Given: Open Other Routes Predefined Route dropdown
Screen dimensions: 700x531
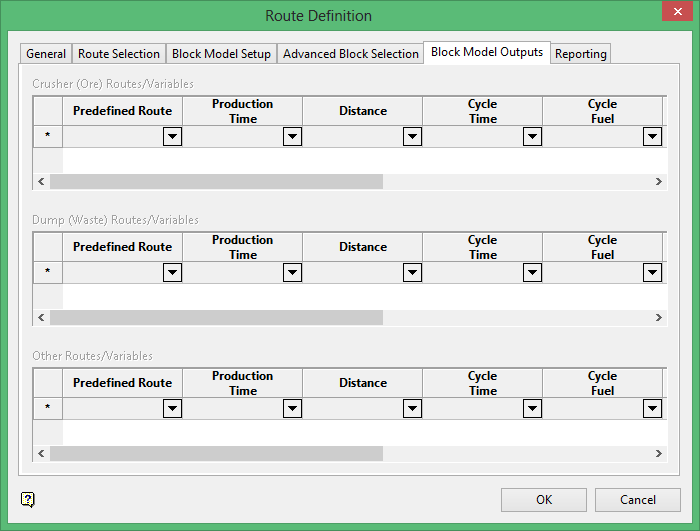Looking at the screenshot, I should pyautogui.click(x=172, y=408).
